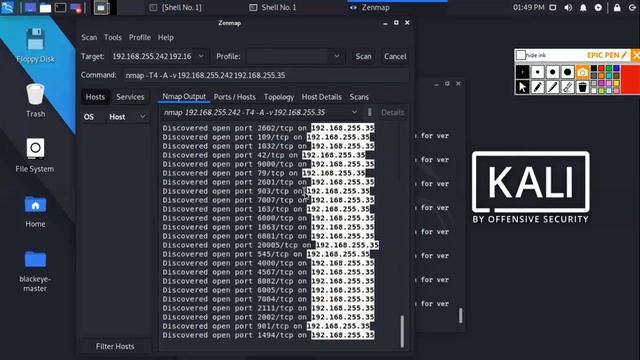Click the Command input field
The width and height of the screenshot is (640, 360).
coord(266,75)
